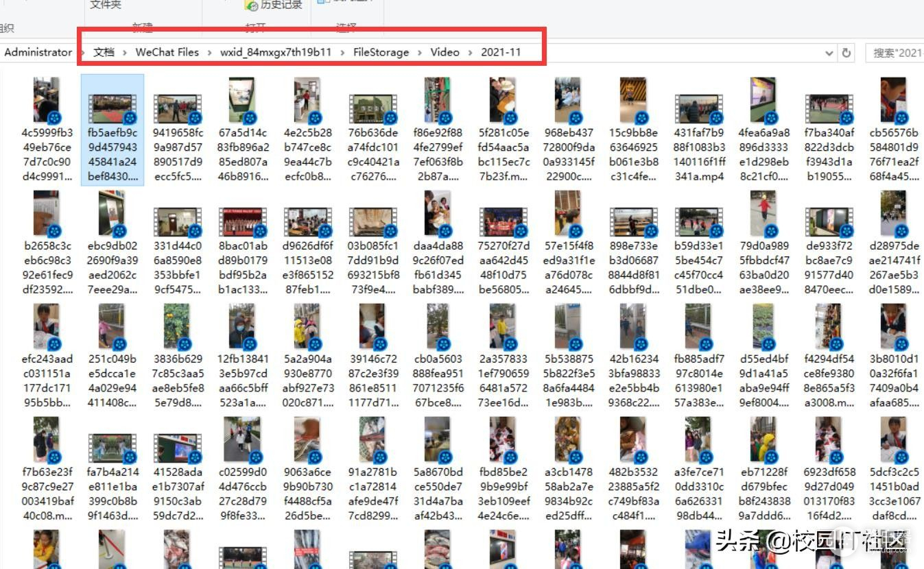Click file name starting 251c049b
924x569 pixels.
tap(112, 380)
